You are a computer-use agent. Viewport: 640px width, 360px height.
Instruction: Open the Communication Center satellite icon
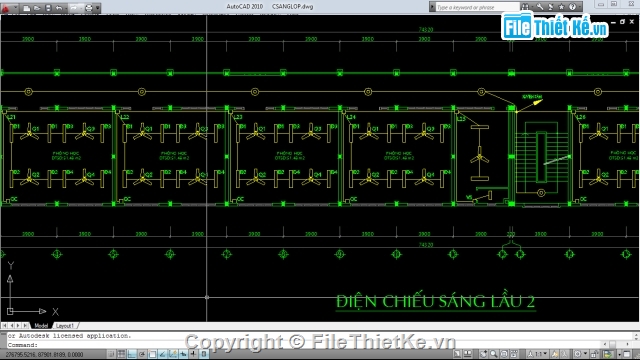tap(551, 7)
